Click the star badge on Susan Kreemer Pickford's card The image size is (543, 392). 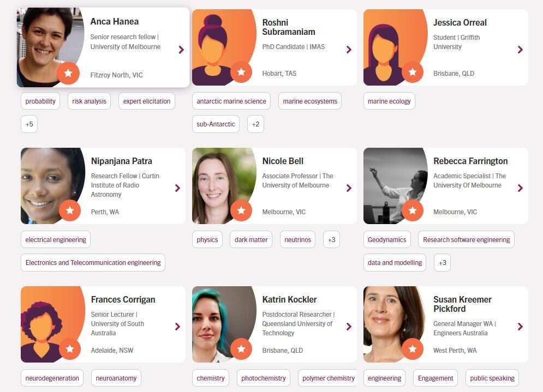(413, 349)
